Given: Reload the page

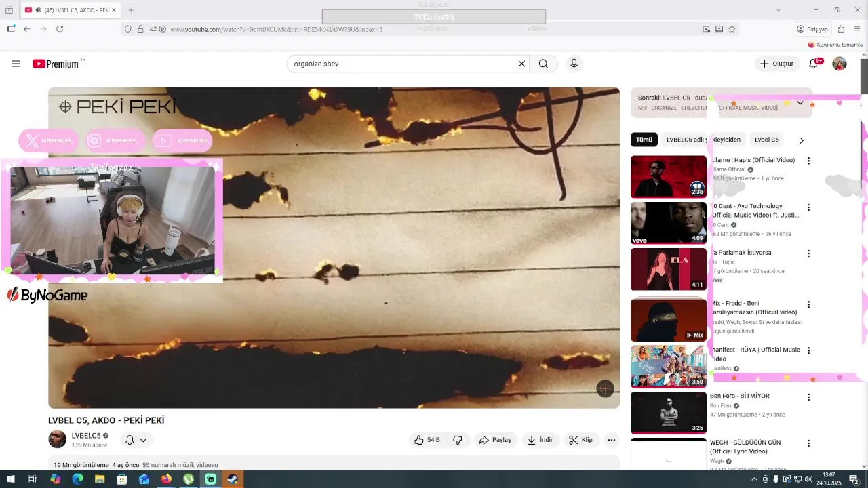Looking at the screenshot, I should tap(60, 29).
